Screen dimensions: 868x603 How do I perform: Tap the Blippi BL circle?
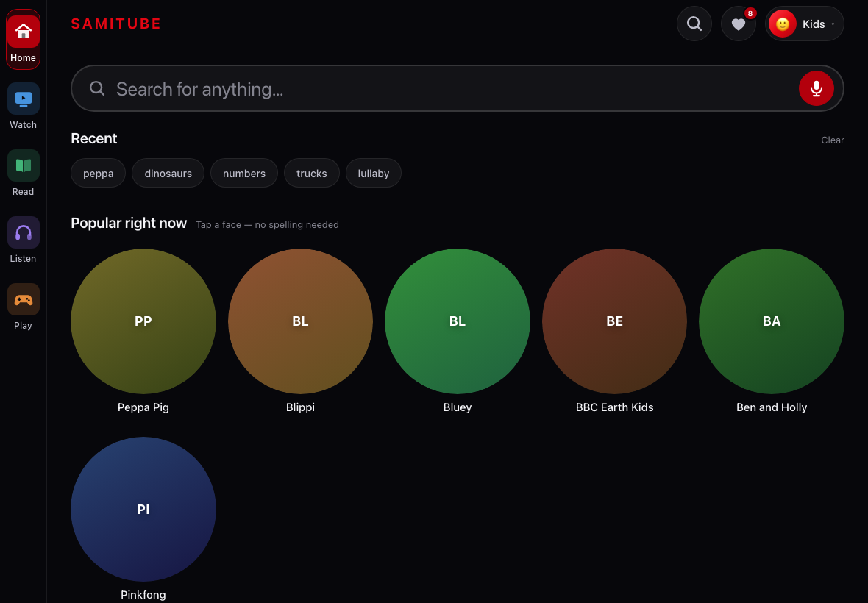tap(300, 321)
